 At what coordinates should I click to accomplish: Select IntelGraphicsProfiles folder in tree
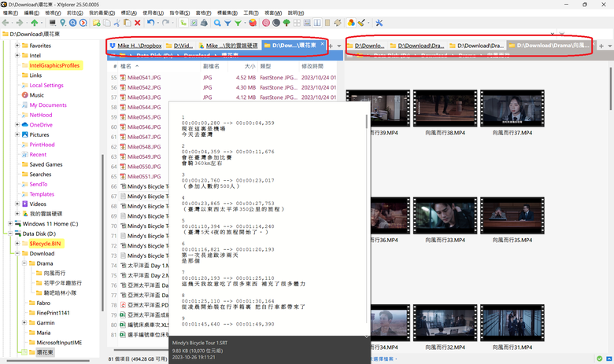pos(54,65)
